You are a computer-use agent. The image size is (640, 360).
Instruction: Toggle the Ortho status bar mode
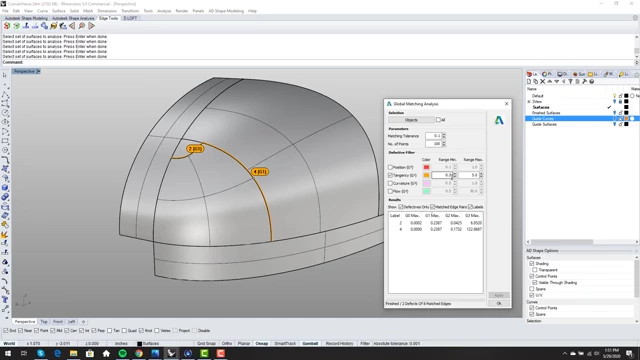[x=227, y=344]
